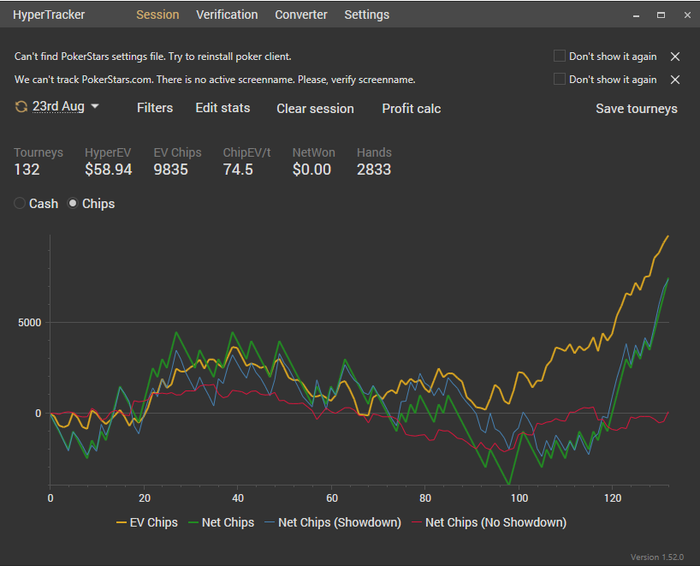Viewport: 700px width, 566px height.
Task: Select the Cash radio button
Action: pos(20,204)
